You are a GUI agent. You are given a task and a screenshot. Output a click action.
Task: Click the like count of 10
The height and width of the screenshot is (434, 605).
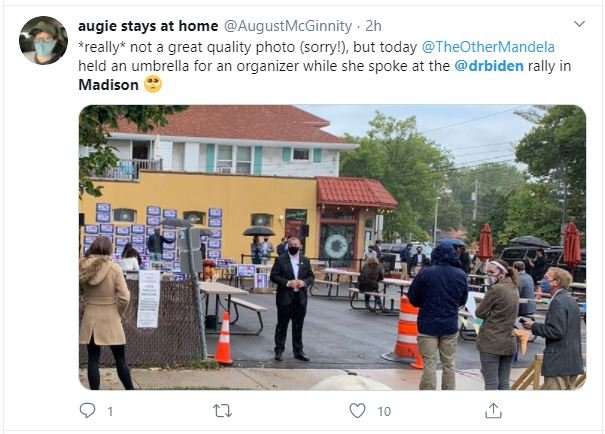(x=384, y=412)
